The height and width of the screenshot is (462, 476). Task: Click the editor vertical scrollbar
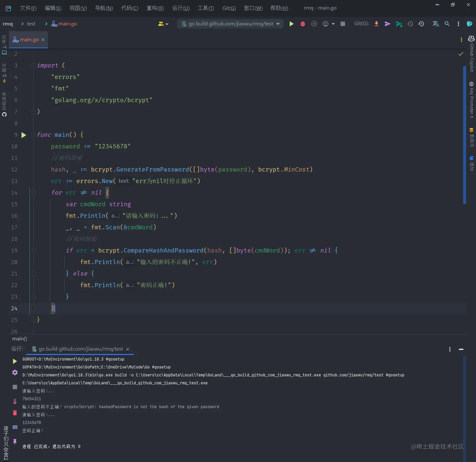point(464,135)
